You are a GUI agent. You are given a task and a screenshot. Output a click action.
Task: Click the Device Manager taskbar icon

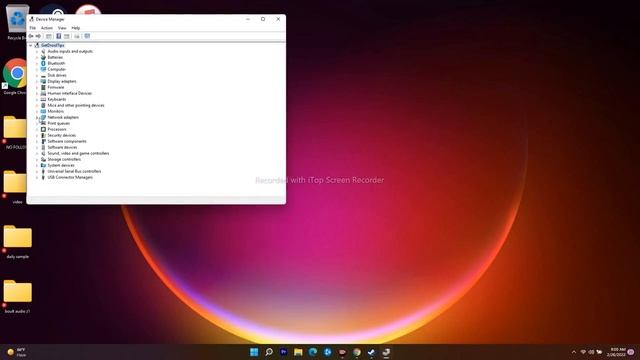(x=386, y=352)
